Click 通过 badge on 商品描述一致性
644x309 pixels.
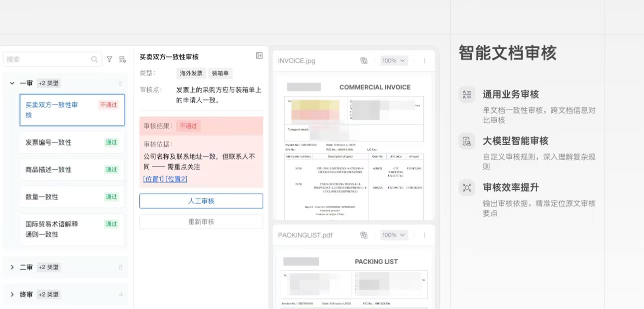111,169
